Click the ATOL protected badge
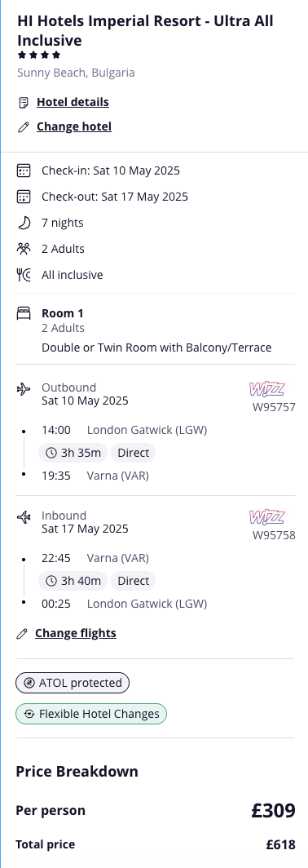Screen dimensions: 308x868 [x=73, y=683]
